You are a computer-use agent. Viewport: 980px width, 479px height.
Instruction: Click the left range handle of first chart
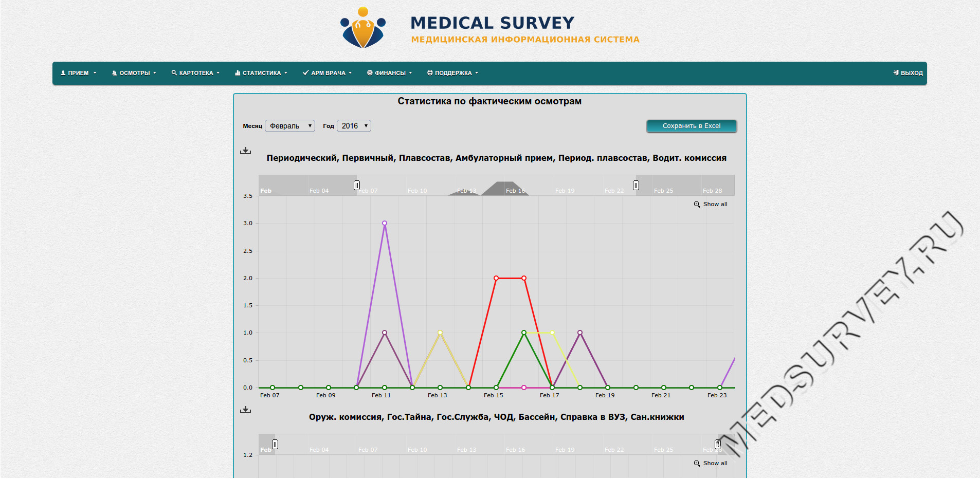click(x=357, y=185)
